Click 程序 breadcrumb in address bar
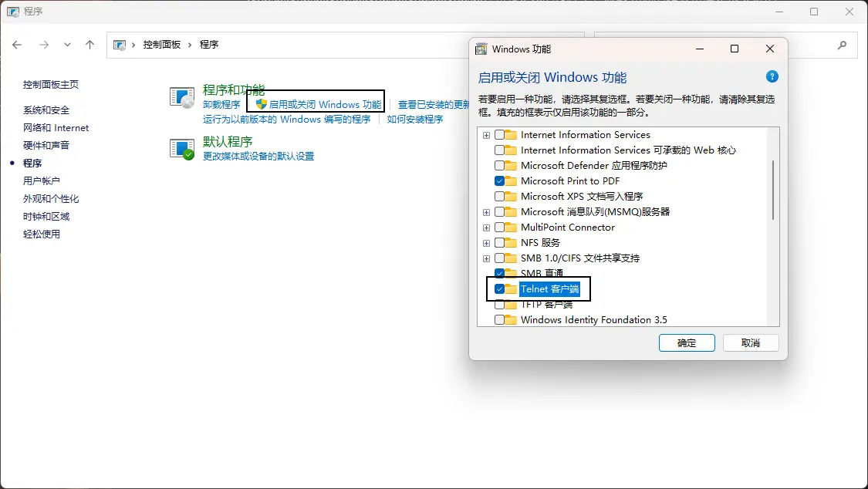 tap(208, 45)
